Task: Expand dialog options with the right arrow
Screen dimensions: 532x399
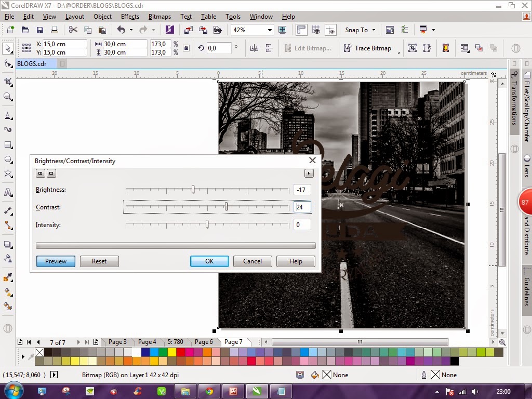Action: pyautogui.click(x=309, y=173)
